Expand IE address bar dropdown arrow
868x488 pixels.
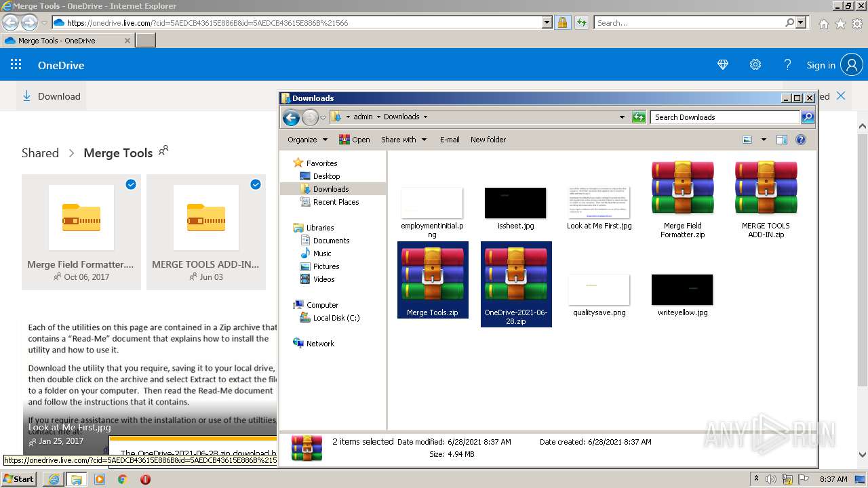[547, 22]
